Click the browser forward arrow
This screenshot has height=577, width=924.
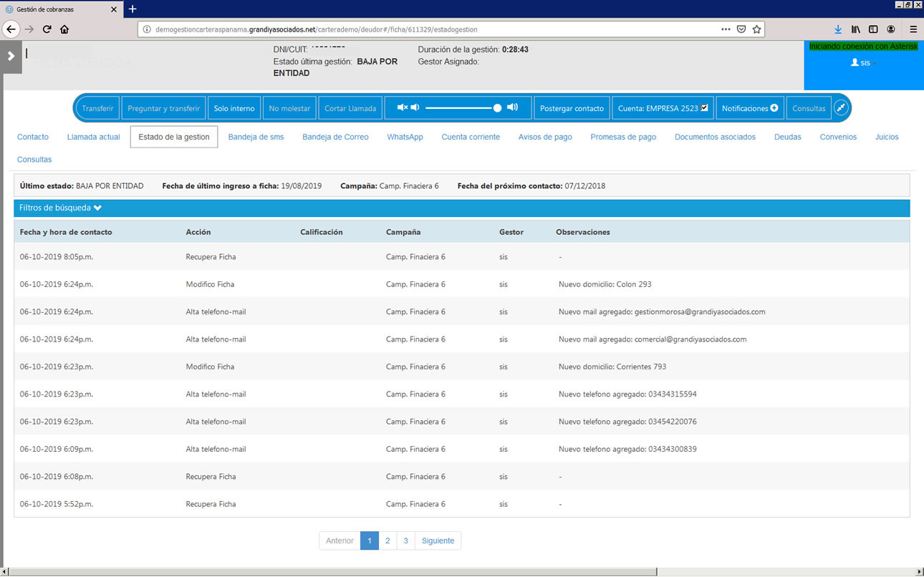pos(29,29)
